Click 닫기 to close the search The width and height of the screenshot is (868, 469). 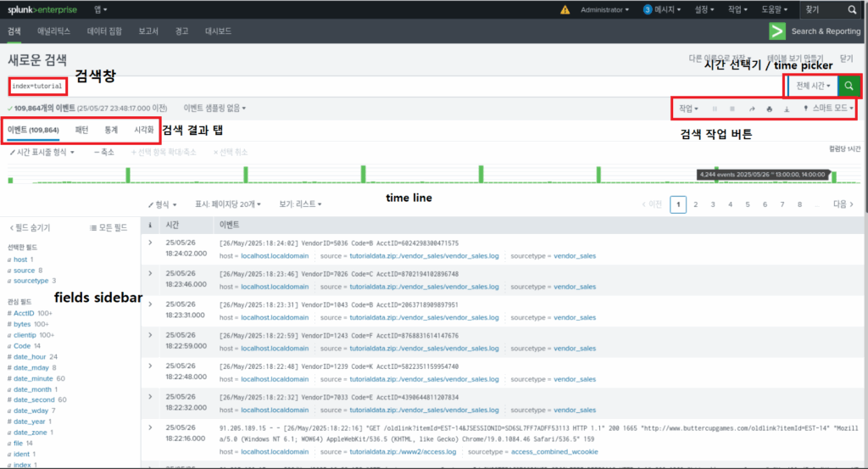click(847, 59)
